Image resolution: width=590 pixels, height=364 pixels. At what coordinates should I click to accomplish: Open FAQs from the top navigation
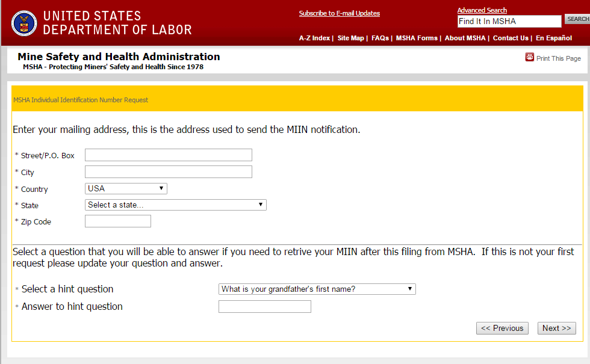[x=380, y=38]
